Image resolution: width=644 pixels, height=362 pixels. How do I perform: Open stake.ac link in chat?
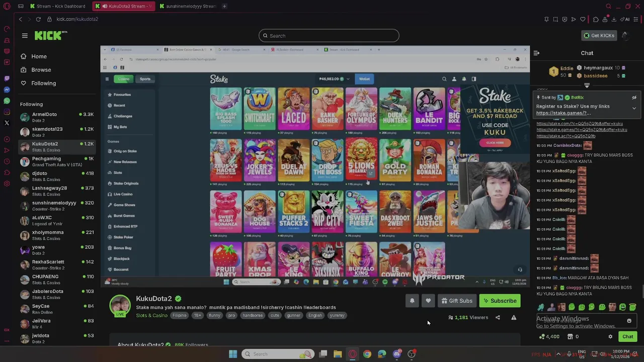566,136
